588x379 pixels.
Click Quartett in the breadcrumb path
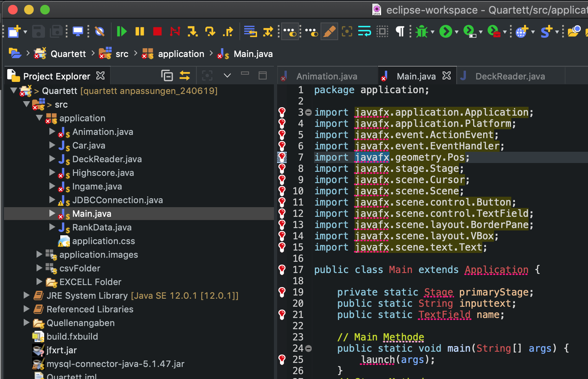pyautogui.click(x=68, y=54)
